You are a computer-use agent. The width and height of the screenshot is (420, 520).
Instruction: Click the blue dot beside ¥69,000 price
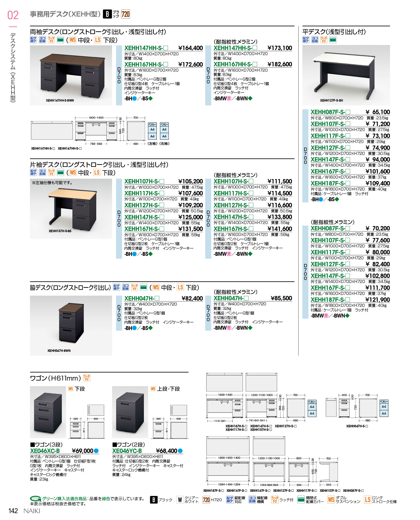click(x=96, y=451)
